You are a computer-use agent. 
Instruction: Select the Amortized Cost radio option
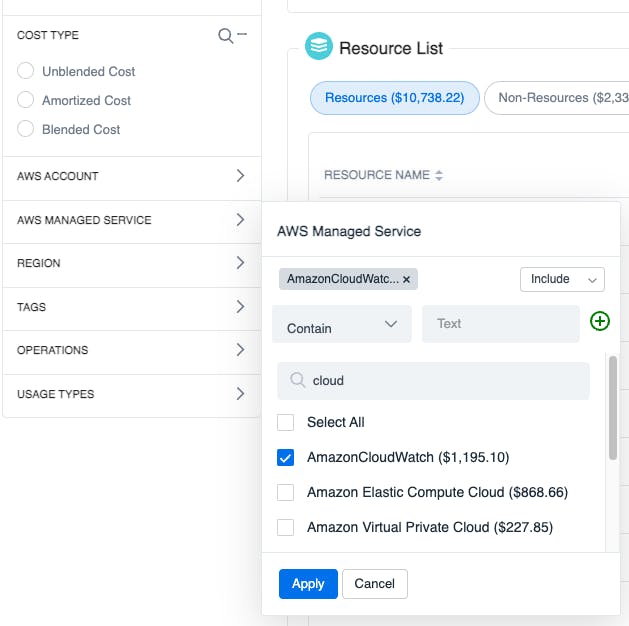(x=26, y=100)
